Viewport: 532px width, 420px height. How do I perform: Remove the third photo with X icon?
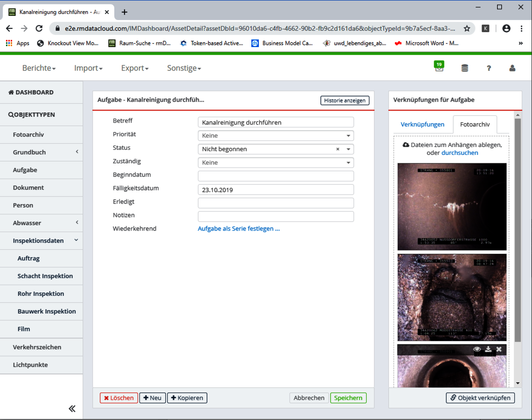[x=499, y=349]
